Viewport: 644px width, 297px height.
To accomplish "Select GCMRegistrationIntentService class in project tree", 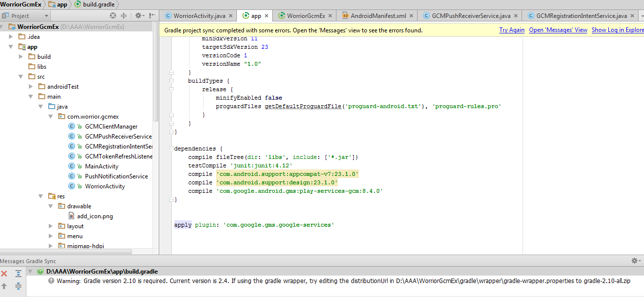I will point(118,146).
